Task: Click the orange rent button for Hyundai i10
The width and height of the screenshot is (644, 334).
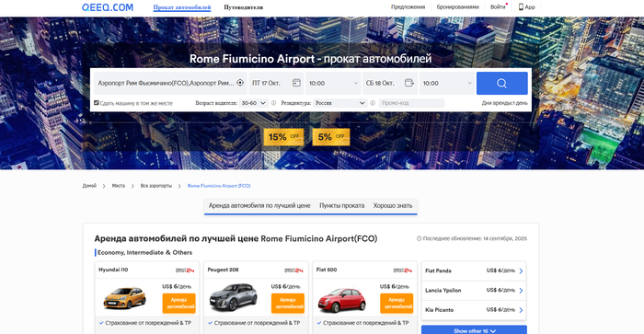Action: coord(178,304)
